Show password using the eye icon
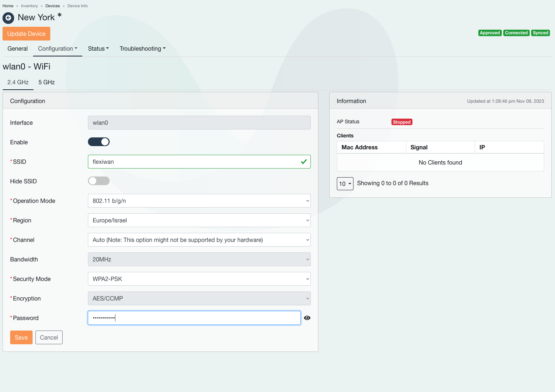555x392 pixels. point(307,318)
